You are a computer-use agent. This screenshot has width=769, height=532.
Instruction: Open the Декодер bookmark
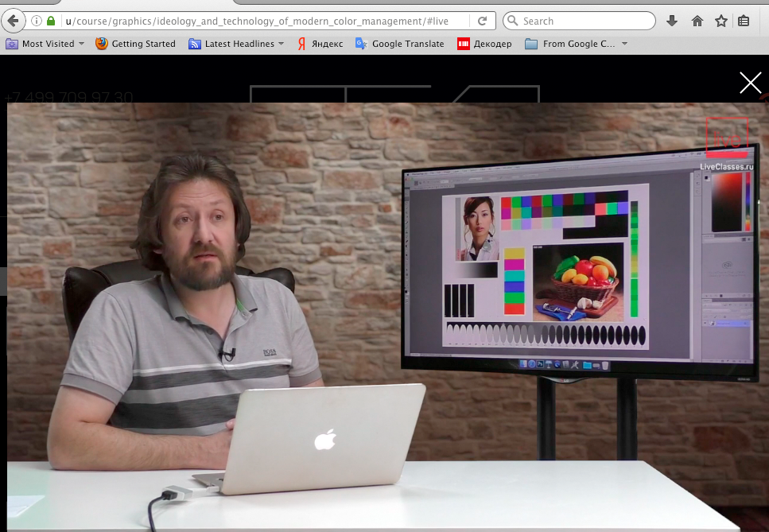484,44
